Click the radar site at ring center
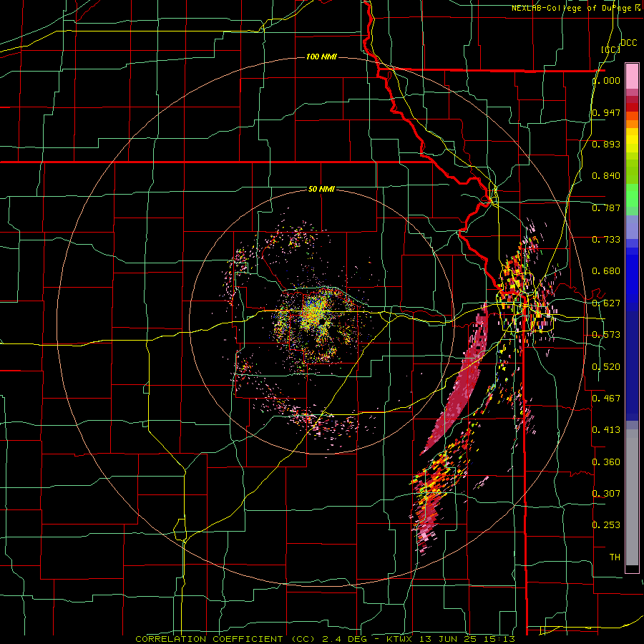This screenshot has height=644, width=644. (321, 321)
